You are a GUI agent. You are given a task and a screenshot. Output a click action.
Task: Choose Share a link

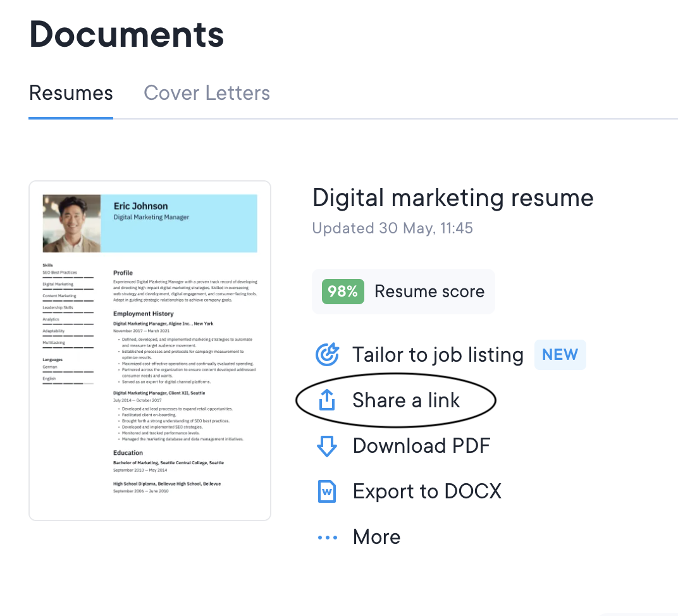point(406,400)
